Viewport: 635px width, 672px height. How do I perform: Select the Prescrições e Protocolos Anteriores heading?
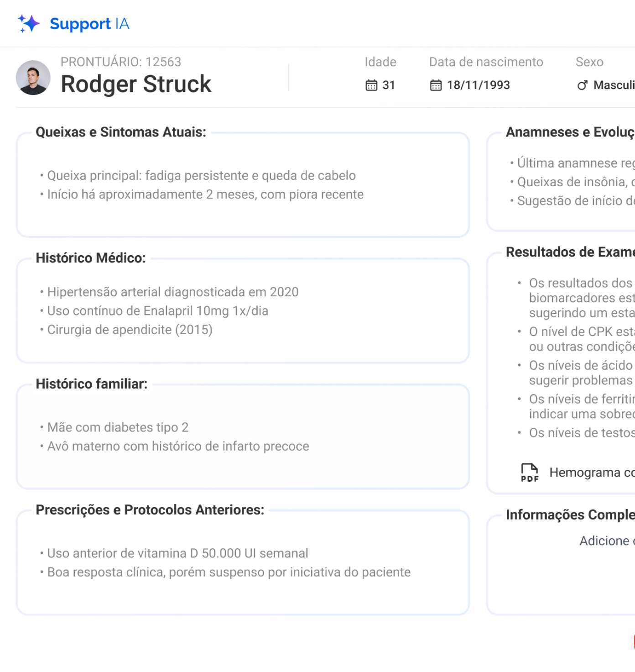point(150,510)
